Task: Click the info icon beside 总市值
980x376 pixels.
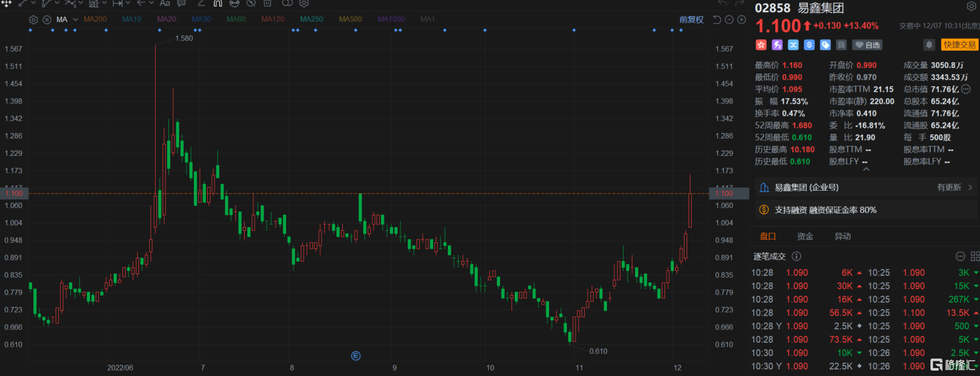Action: click(x=967, y=89)
